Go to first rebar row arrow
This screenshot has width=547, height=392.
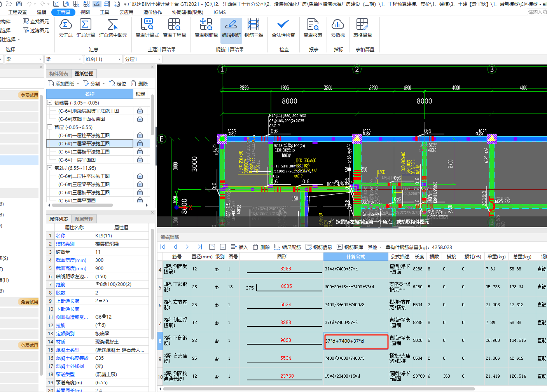tap(163, 247)
